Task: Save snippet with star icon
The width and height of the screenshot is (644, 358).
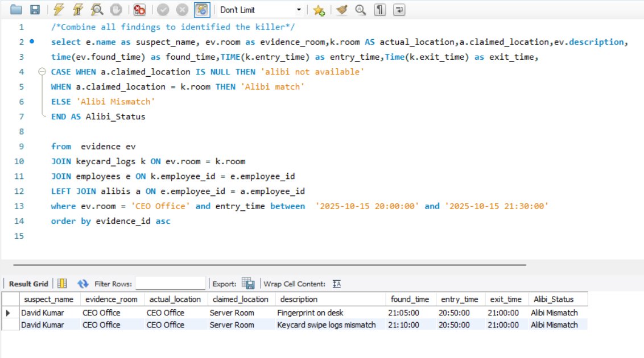Action: point(319,10)
